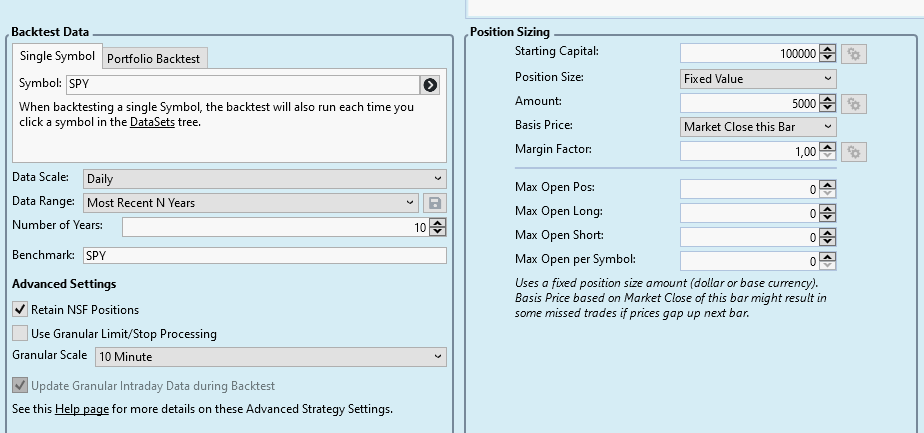Expand the Position Size dropdown
Screen dimensions: 924x433
758,79
